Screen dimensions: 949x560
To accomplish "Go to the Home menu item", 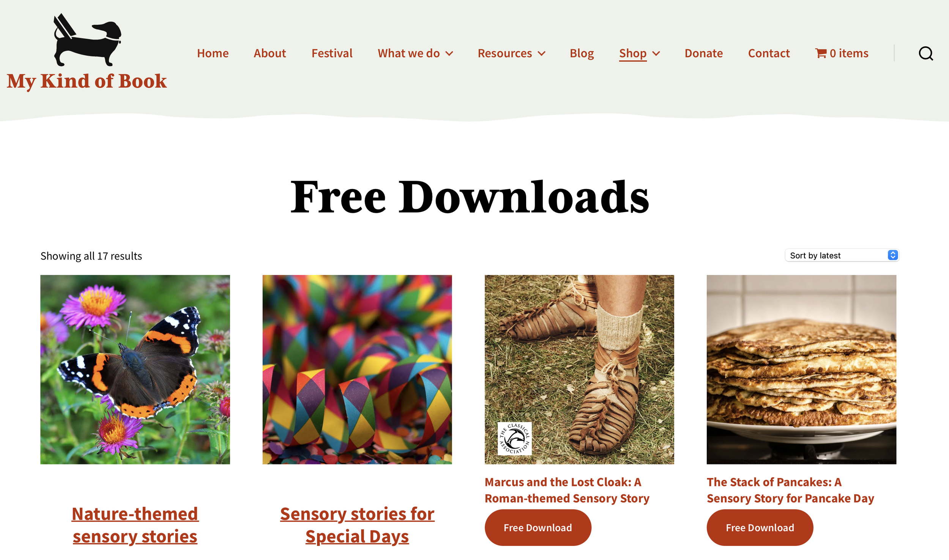I will coord(213,53).
